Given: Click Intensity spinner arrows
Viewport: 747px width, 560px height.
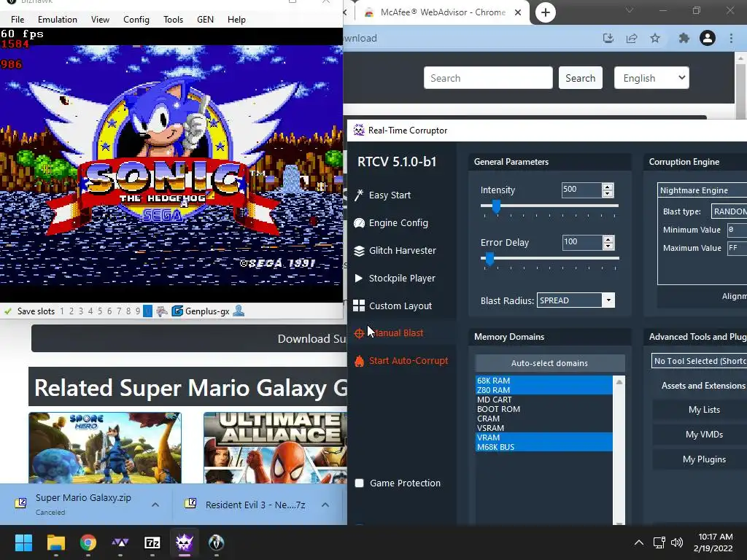Looking at the screenshot, I should coord(608,190).
